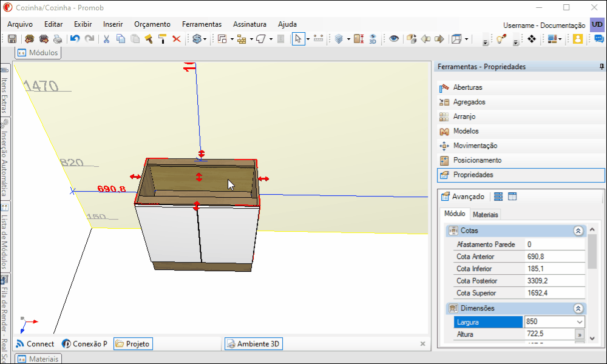Image resolution: width=607 pixels, height=364 pixels.
Task: Click the ruler measurement tool icon
Action: pos(318,39)
